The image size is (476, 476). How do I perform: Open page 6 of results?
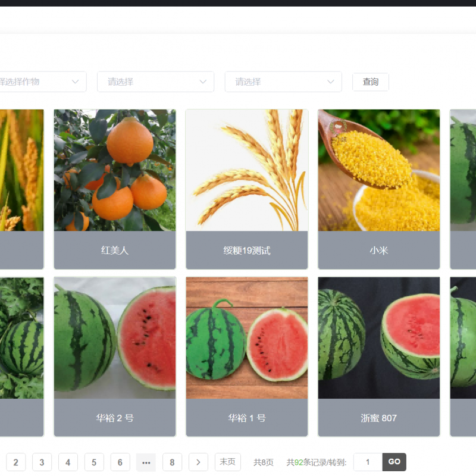pyautogui.click(x=120, y=462)
